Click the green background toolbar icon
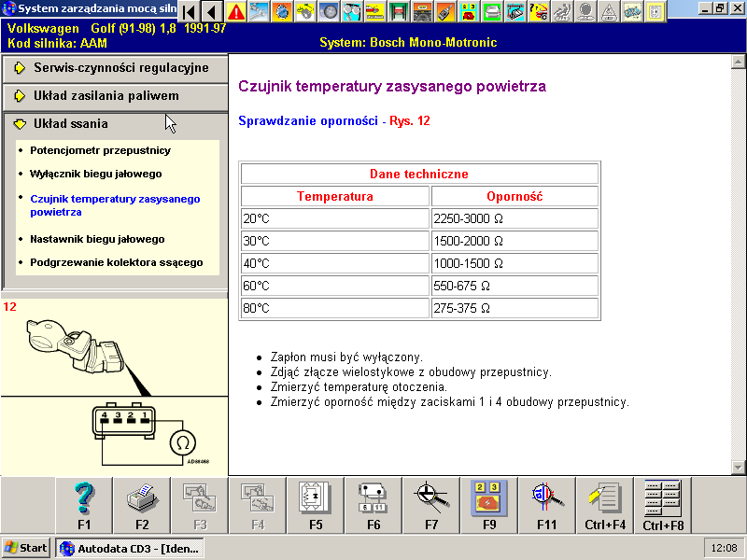 492,12
